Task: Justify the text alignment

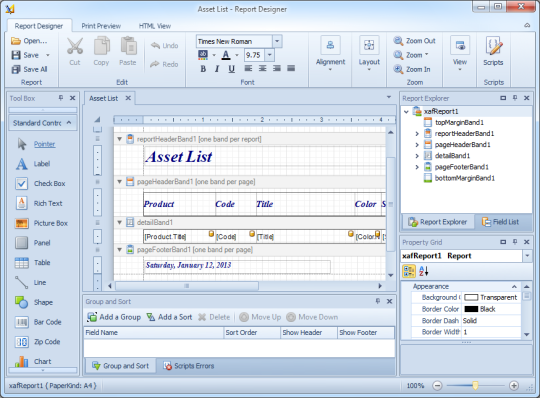Action: pyautogui.click(x=291, y=69)
